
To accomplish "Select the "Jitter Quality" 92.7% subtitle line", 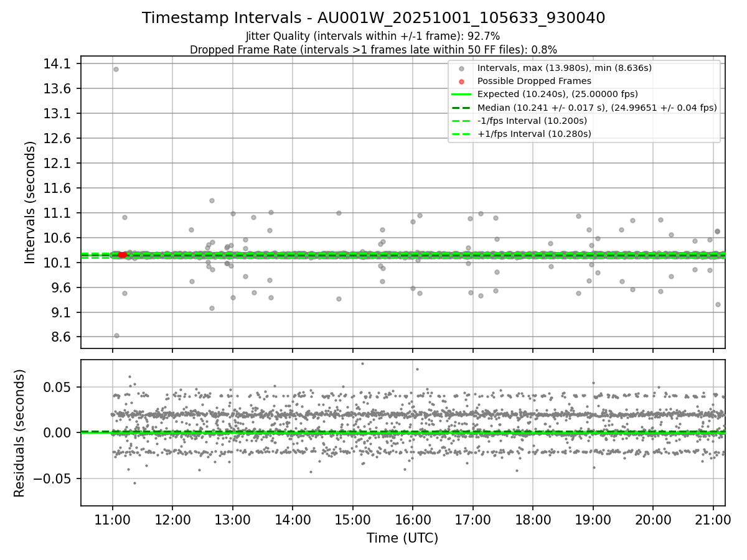I will click(373, 36).
